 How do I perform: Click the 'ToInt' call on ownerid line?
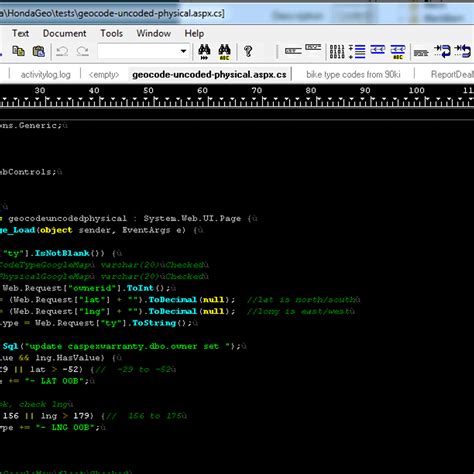140,288
